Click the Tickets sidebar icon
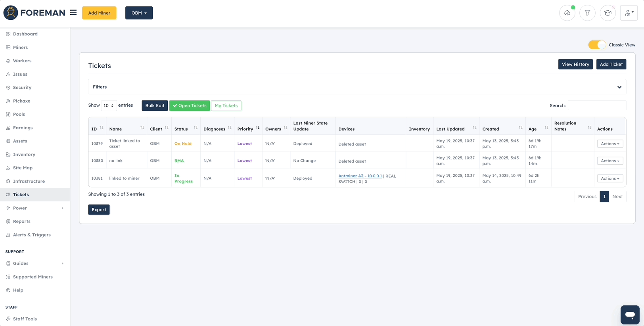 pos(8,195)
